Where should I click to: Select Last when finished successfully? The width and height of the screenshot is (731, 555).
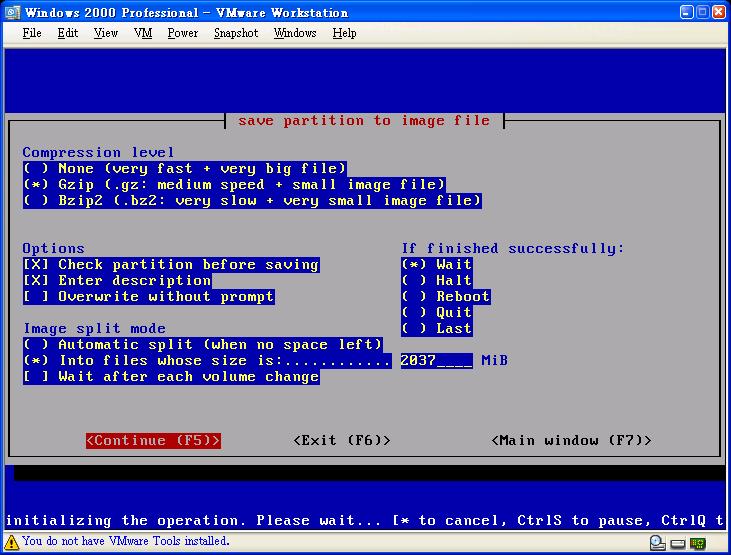(x=437, y=328)
